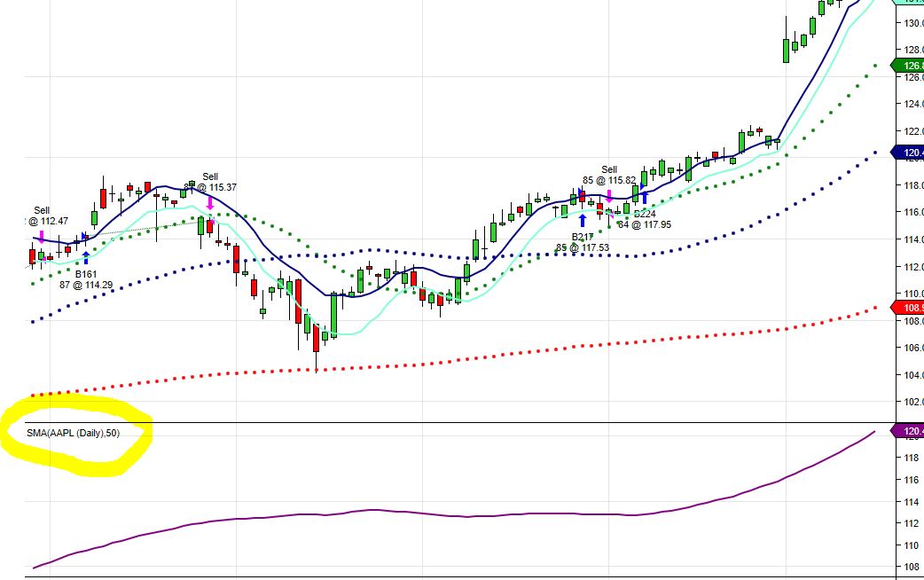Screen dimensions: 924x580
Task: Click the magenta Sell arrow below 115.37
Action: click(210, 203)
